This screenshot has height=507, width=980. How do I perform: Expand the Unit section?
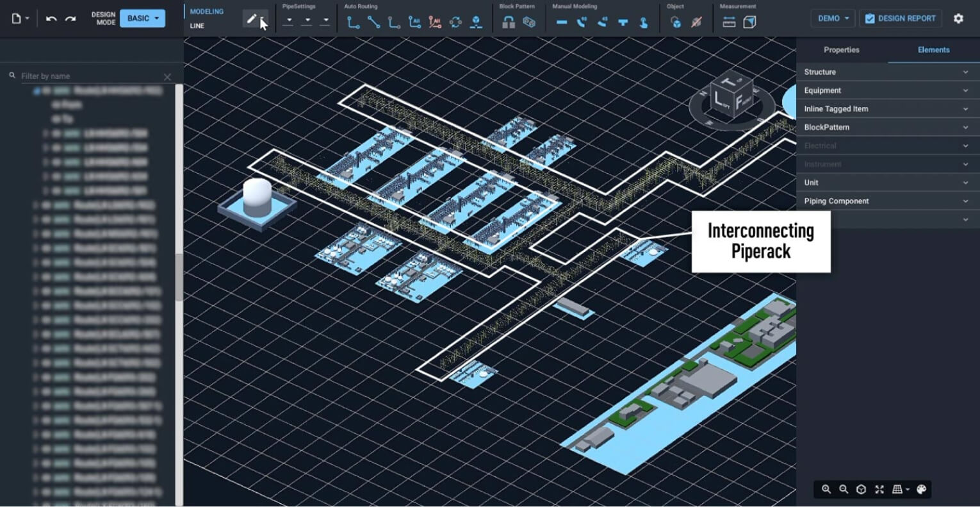pyautogui.click(x=888, y=183)
